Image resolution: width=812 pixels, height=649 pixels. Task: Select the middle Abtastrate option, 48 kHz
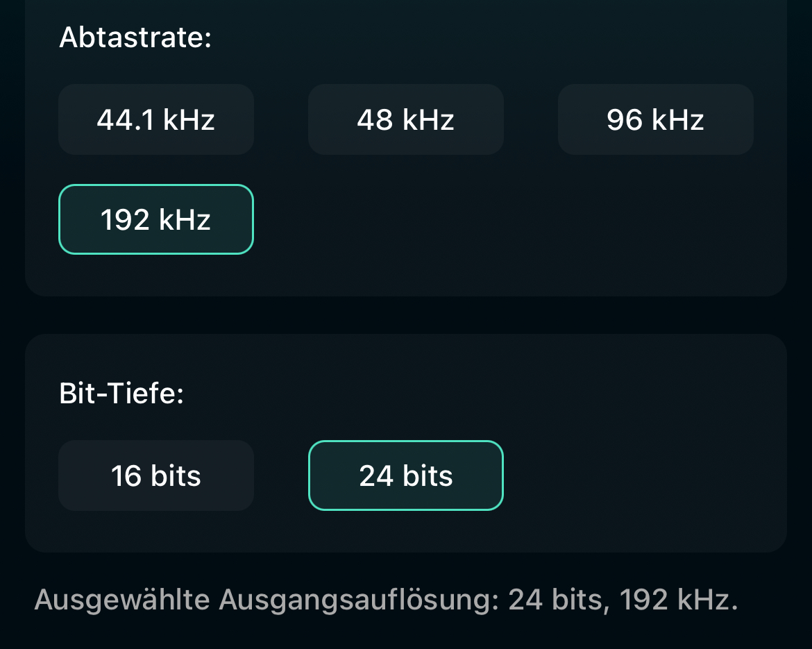406,119
